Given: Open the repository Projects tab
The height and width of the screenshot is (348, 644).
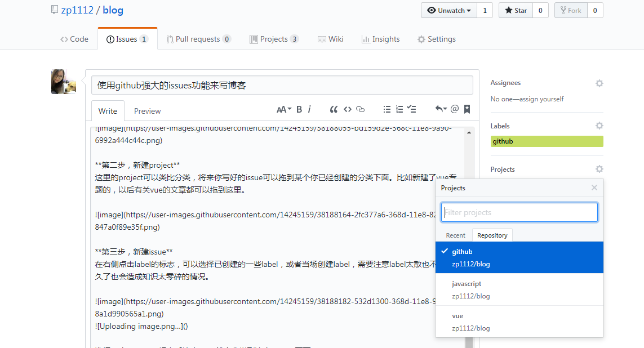Looking at the screenshot, I should (274, 39).
